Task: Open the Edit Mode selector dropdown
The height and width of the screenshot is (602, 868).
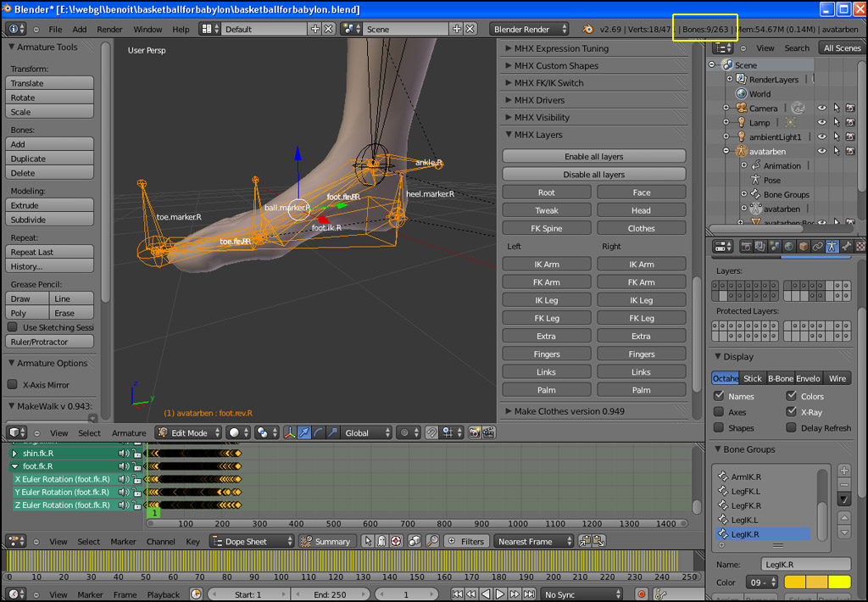Action: coord(188,433)
